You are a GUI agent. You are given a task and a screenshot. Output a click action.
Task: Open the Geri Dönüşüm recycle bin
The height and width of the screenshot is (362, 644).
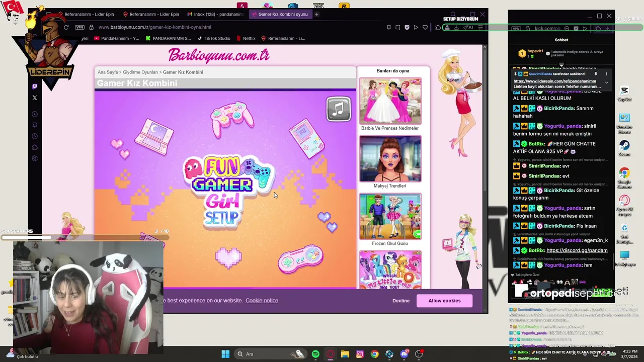[624, 233]
